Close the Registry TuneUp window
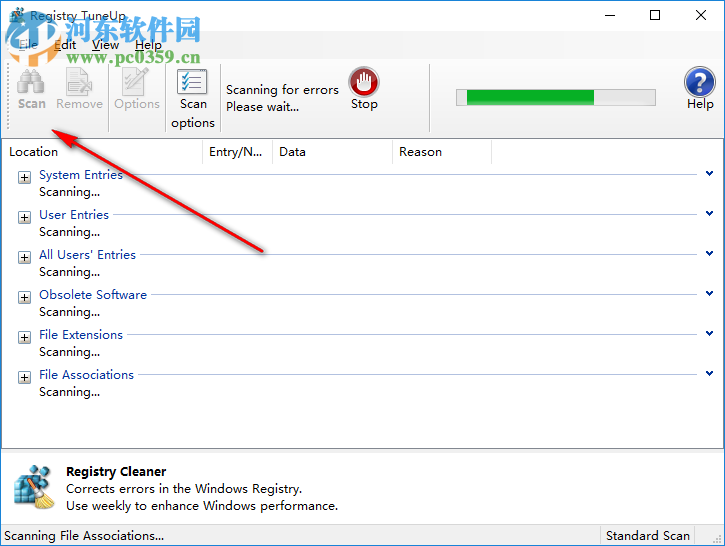Screen dimensions: 725x546 click(x=700, y=15)
